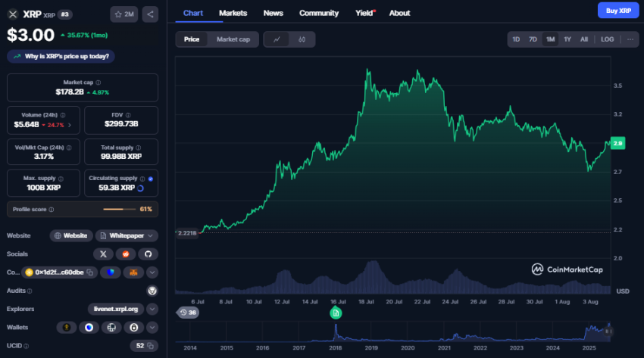This screenshot has height=358, width=644.
Task: Switch chart to Market cap view
Action: 233,39
